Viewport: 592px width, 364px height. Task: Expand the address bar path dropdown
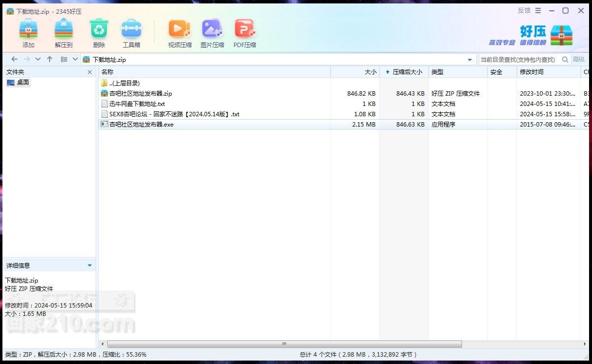[470, 60]
